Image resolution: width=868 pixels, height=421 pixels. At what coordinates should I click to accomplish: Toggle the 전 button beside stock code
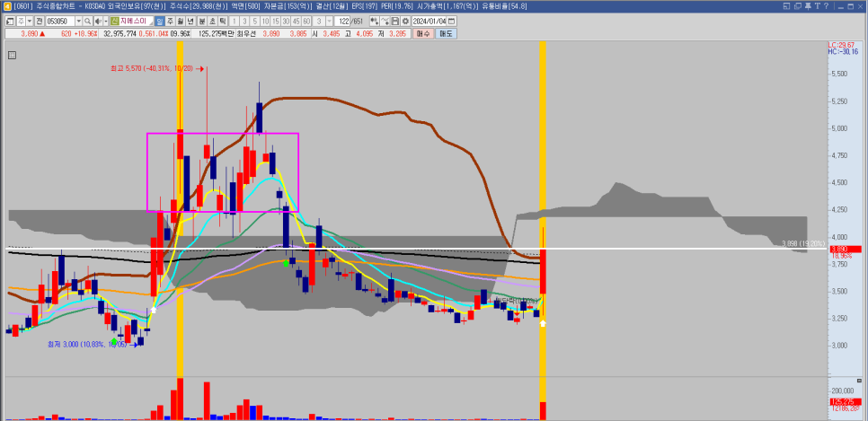[40, 21]
